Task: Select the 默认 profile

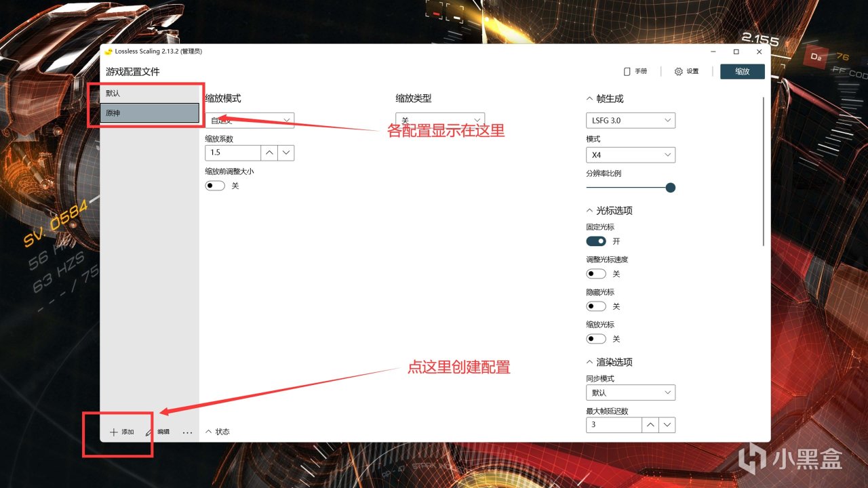Action: (x=150, y=93)
